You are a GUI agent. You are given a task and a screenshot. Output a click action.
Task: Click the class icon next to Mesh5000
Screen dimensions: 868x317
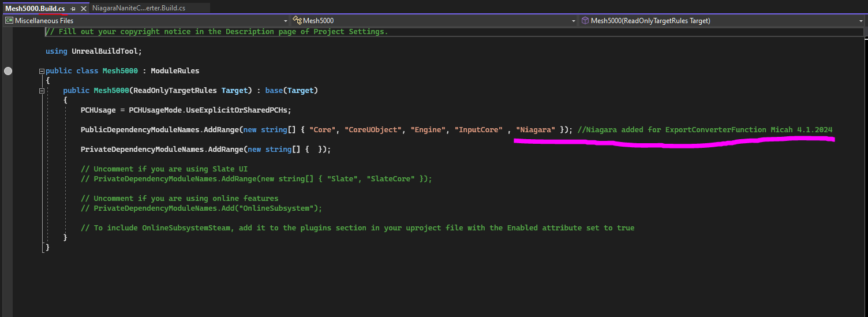(297, 21)
